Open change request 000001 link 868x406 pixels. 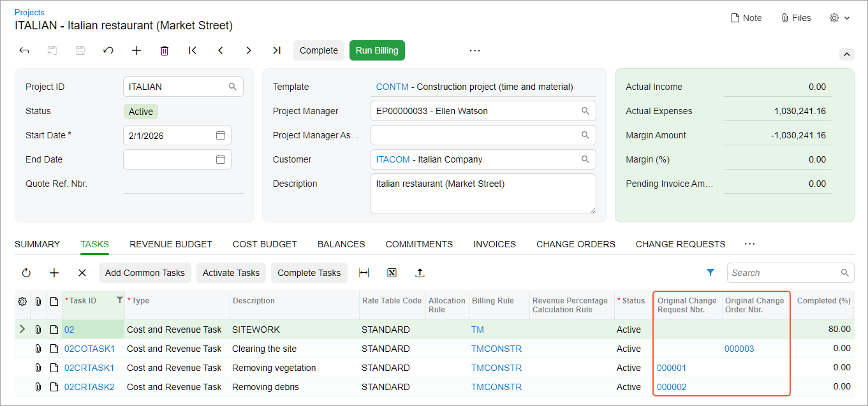pos(672,368)
